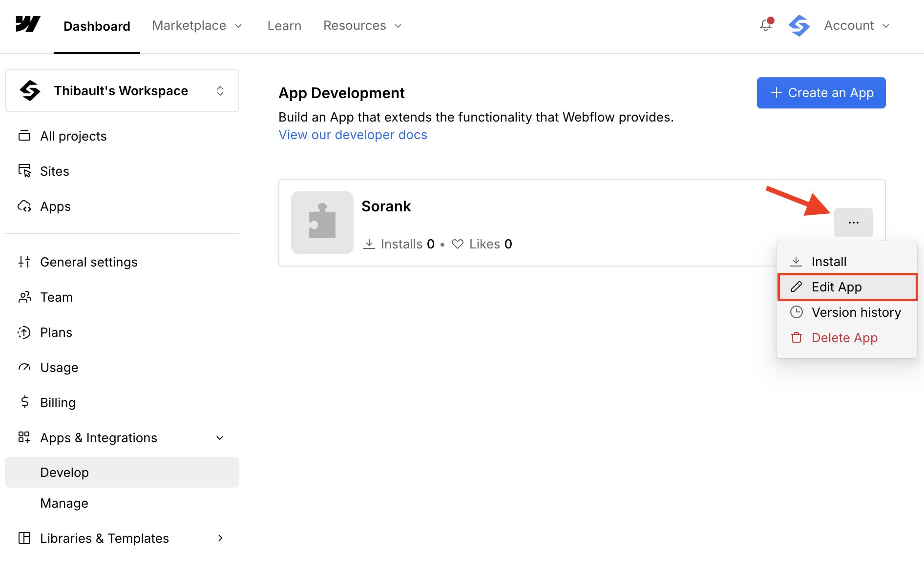Open the Learn tab

[284, 26]
